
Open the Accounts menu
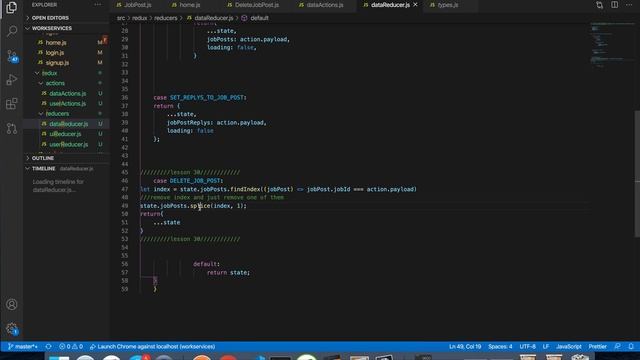(x=11, y=304)
